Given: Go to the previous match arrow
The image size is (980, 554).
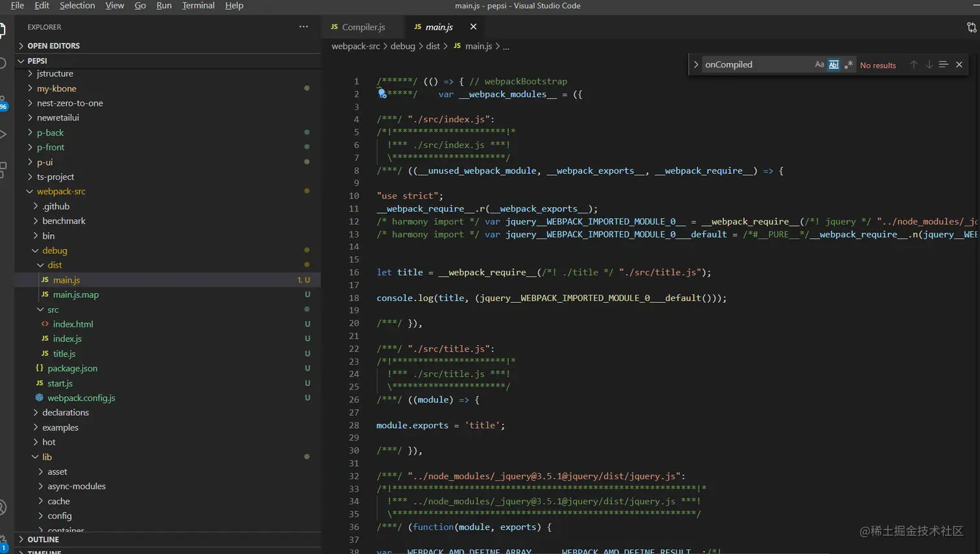Looking at the screenshot, I should coord(914,64).
